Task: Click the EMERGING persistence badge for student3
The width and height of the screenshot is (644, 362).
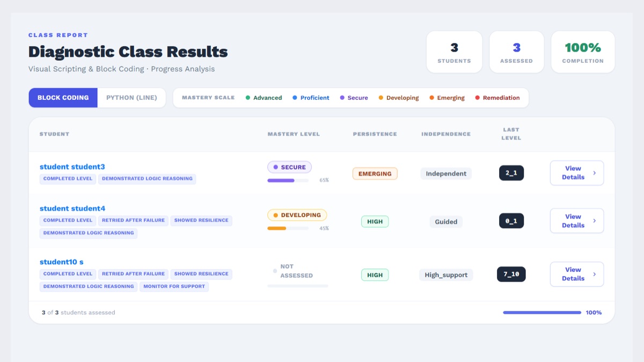Action: 375,173
